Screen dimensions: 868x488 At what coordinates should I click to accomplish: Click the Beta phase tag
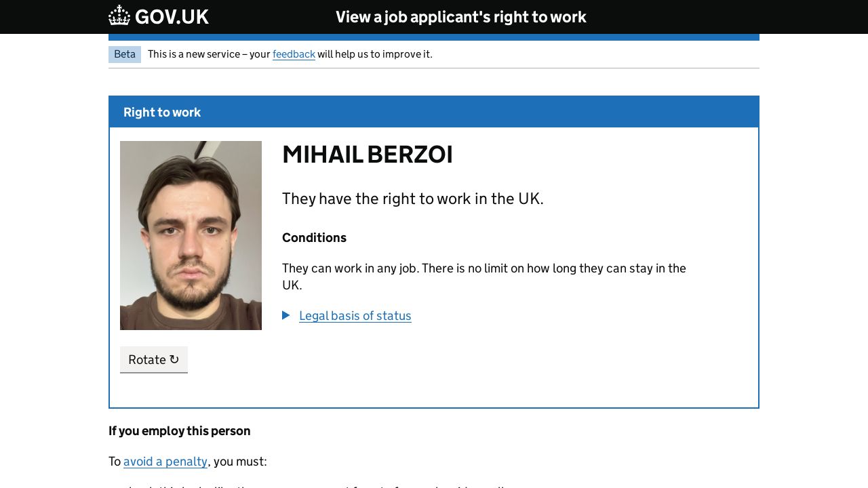[x=125, y=54]
